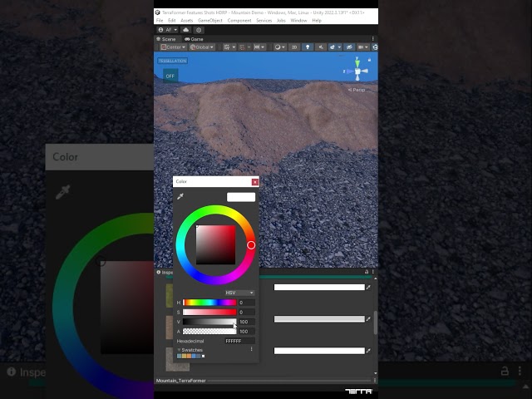Click the hue ring handle
The height and width of the screenshot is (399, 532).
tap(251, 245)
